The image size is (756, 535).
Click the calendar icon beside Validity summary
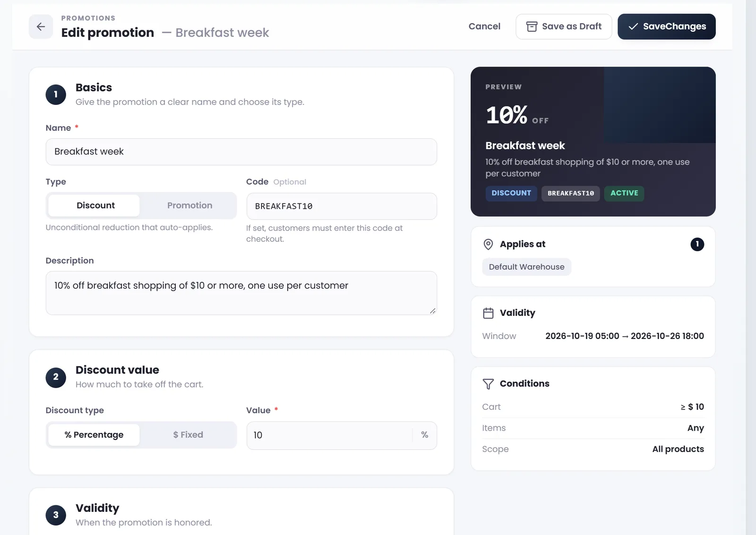tap(488, 313)
